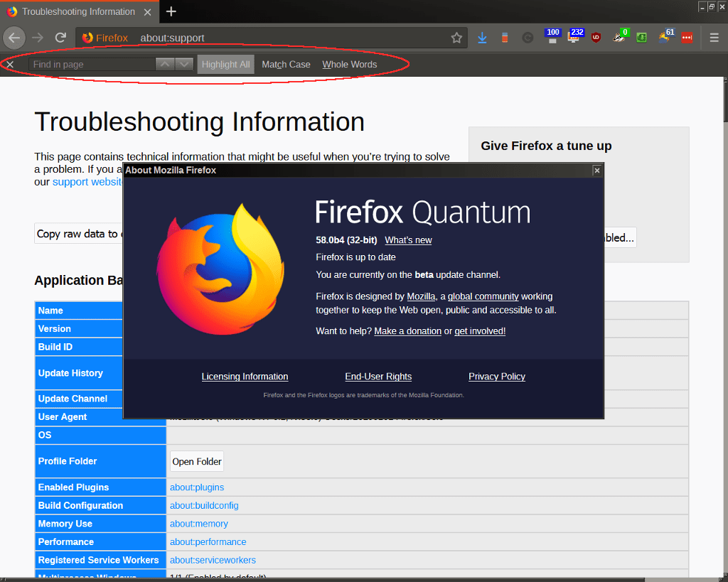Open the sneaker extension with the 0 badge

coord(620,36)
